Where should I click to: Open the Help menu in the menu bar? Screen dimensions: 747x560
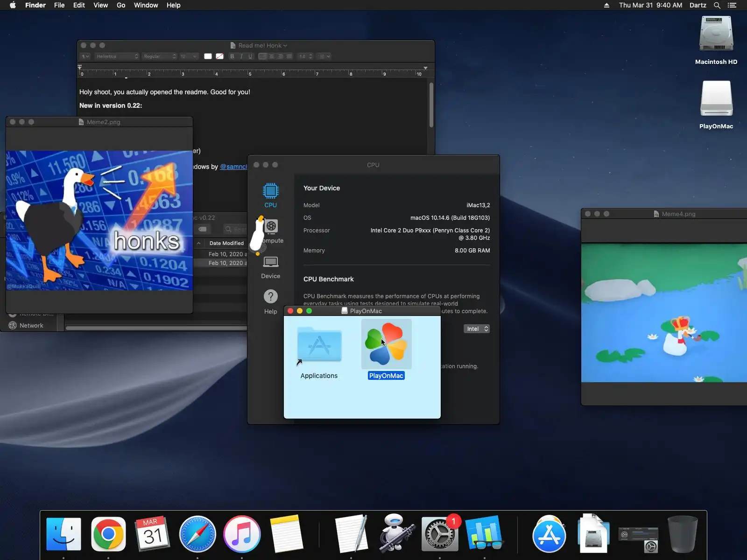(173, 5)
